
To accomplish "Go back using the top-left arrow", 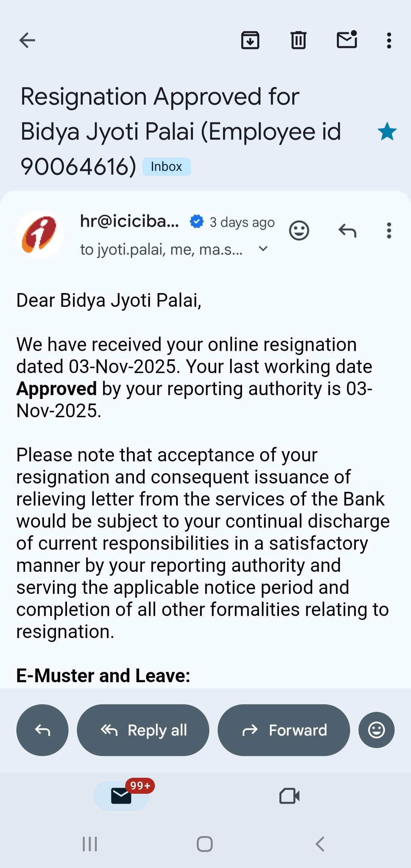I will (x=27, y=40).
